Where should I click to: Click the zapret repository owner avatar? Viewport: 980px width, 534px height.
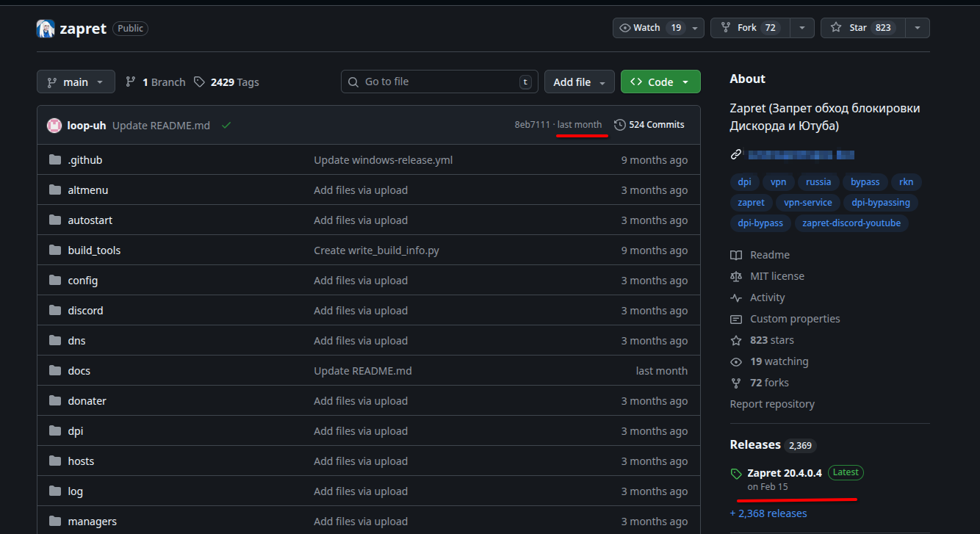(x=46, y=29)
